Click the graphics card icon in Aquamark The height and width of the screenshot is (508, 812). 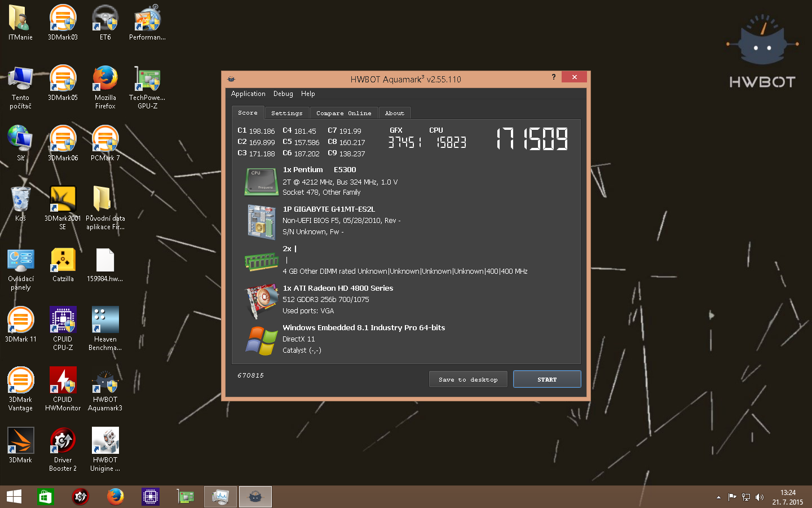pos(261,301)
